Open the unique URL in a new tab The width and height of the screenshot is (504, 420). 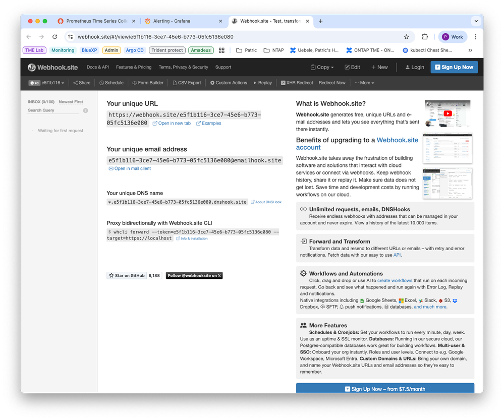(172, 123)
